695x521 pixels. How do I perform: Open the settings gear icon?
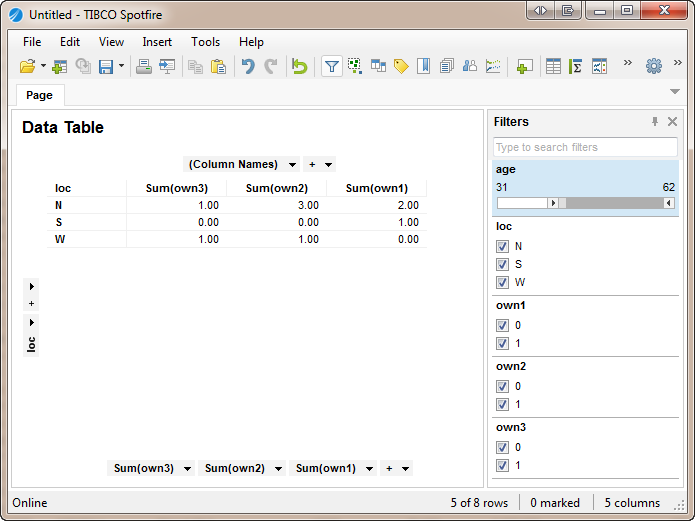pyautogui.click(x=654, y=66)
